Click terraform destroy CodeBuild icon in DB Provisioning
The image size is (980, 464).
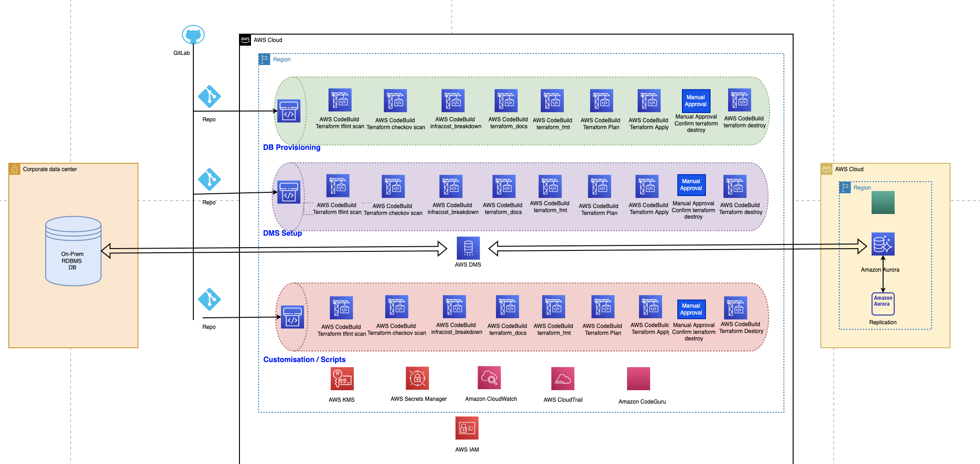(x=740, y=100)
